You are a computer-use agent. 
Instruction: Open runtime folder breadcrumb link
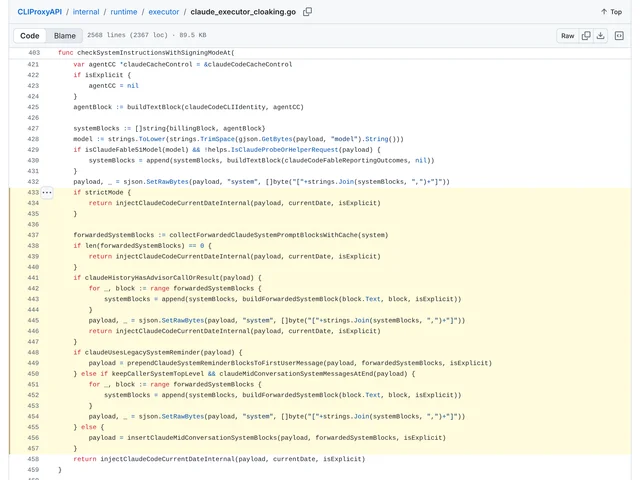point(124,12)
